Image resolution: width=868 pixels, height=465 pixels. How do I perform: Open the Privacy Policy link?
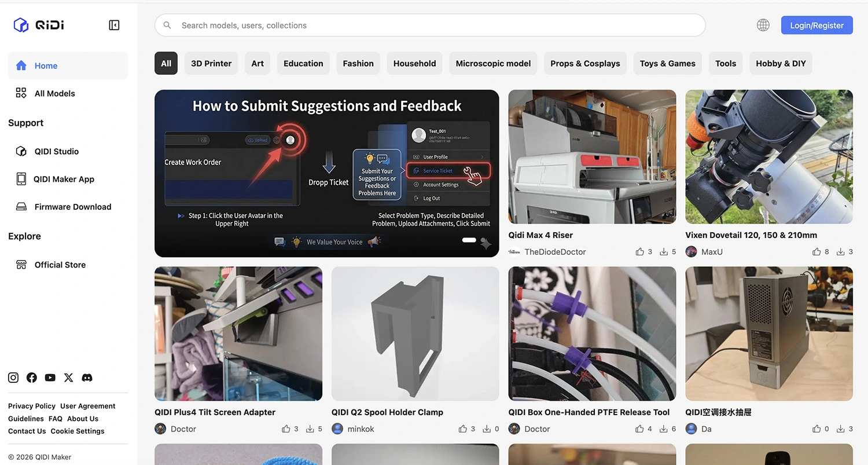point(32,406)
